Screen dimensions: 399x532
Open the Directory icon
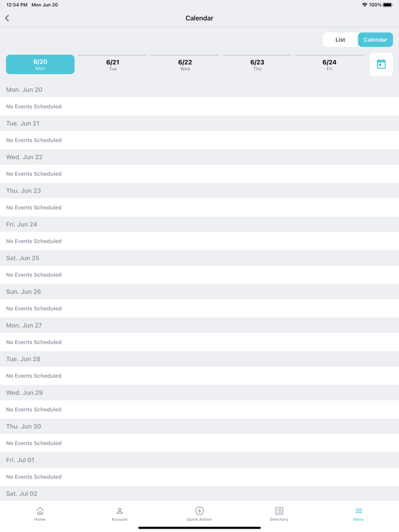279,510
